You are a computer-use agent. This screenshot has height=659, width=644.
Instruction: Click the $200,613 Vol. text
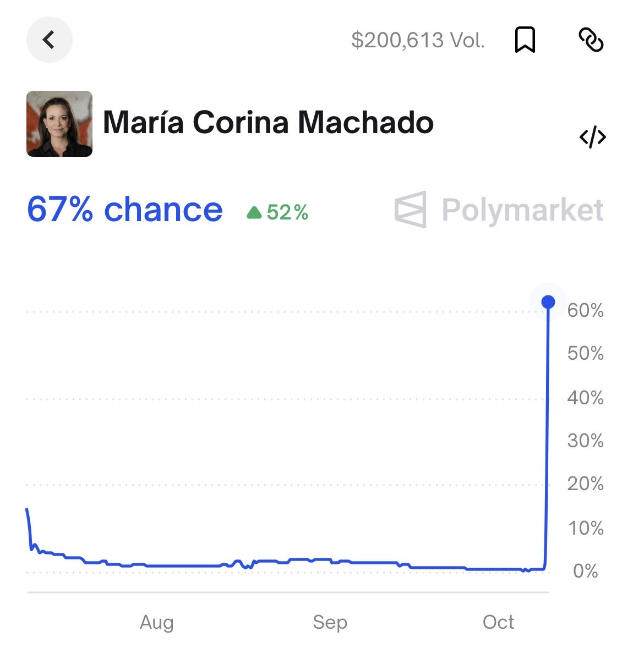[418, 40]
